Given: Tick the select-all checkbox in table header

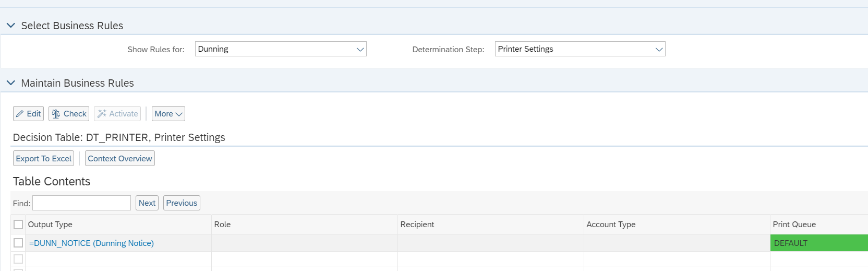Looking at the screenshot, I should tap(18, 225).
